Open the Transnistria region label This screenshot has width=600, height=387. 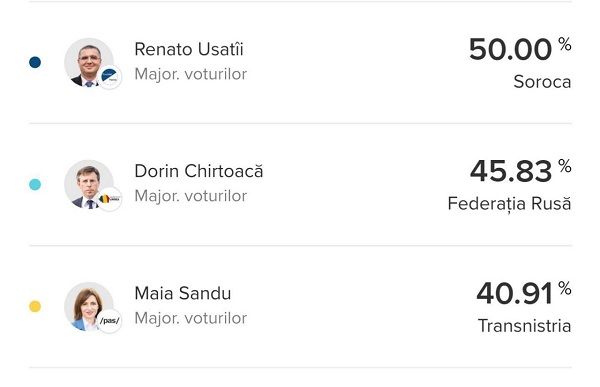click(x=525, y=326)
